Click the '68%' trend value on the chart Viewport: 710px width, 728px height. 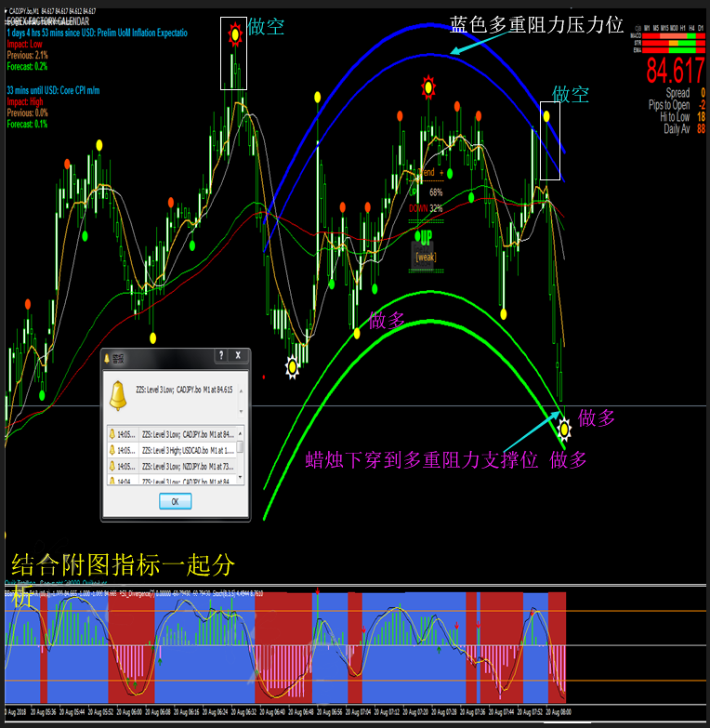point(436,192)
